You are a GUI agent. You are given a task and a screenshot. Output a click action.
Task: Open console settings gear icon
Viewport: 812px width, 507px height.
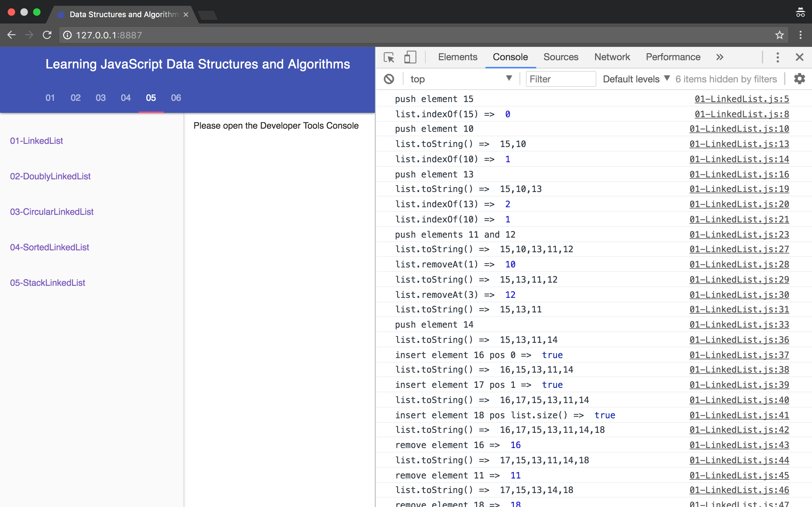[x=799, y=79]
